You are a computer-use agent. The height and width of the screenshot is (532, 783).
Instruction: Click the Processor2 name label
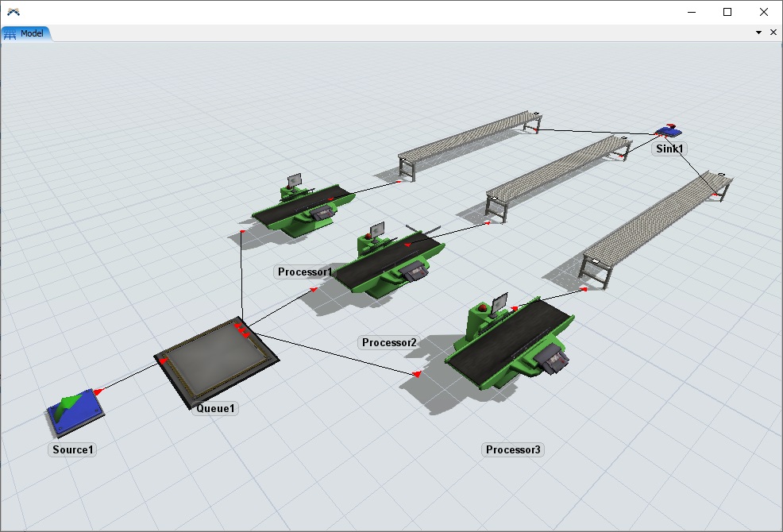click(x=389, y=343)
